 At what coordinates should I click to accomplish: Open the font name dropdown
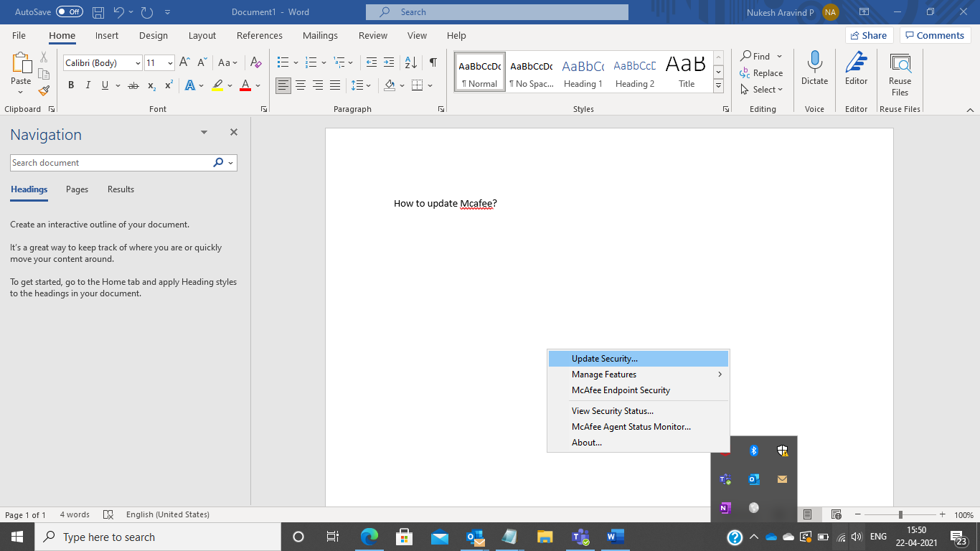point(138,63)
